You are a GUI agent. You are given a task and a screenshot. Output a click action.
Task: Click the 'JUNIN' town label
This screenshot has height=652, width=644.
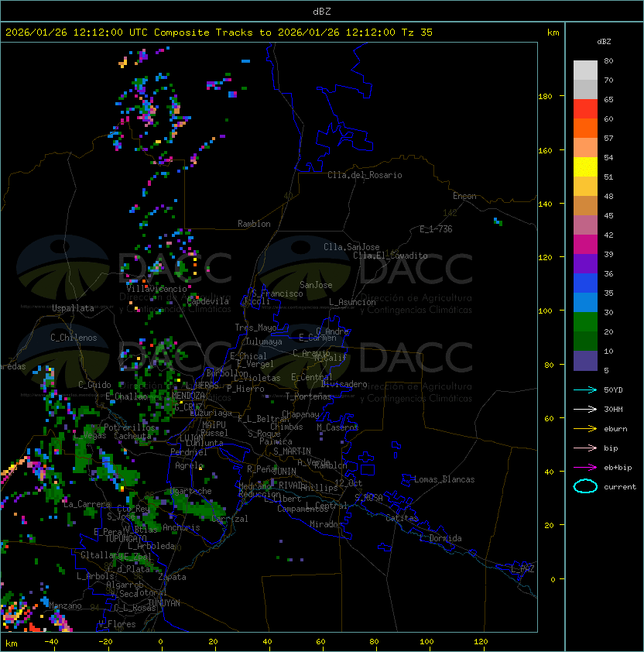(x=284, y=471)
